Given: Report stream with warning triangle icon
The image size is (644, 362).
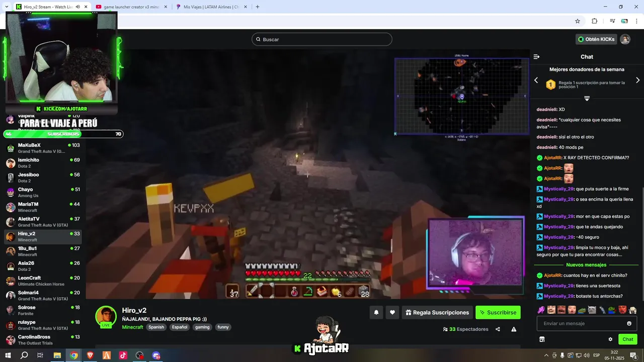Looking at the screenshot, I should [x=514, y=329].
